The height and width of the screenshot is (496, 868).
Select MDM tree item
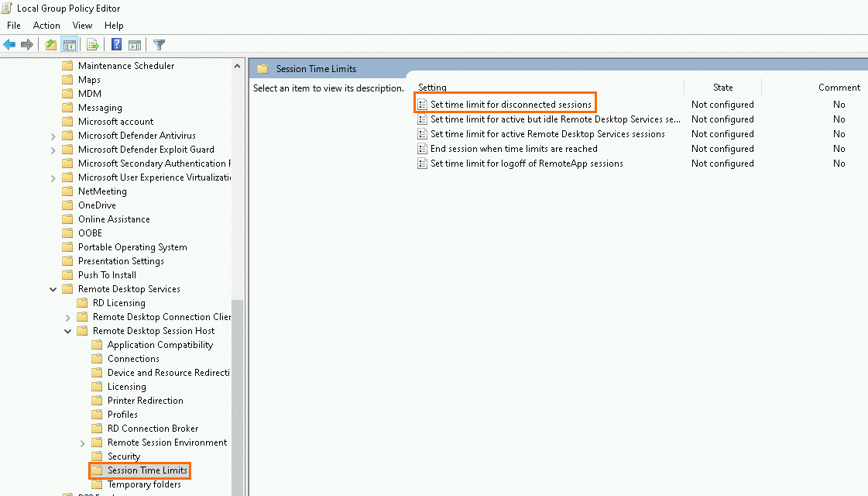[90, 94]
